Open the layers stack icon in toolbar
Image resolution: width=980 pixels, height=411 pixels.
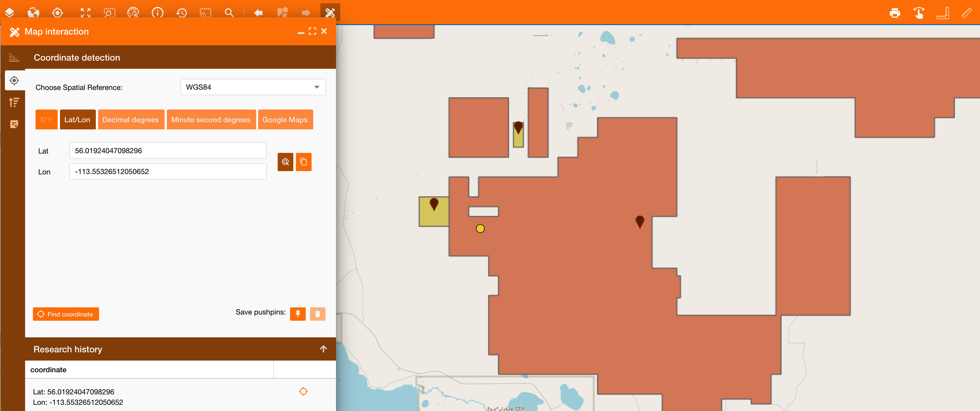click(x=9, y=13)
